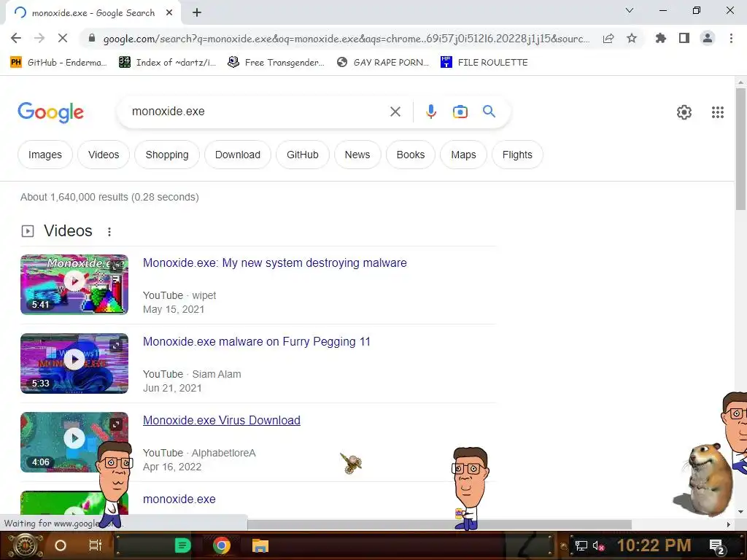This screenshot has height=560, width=747.
Task: Select the Flights filter chip
Action: (517, 155)
